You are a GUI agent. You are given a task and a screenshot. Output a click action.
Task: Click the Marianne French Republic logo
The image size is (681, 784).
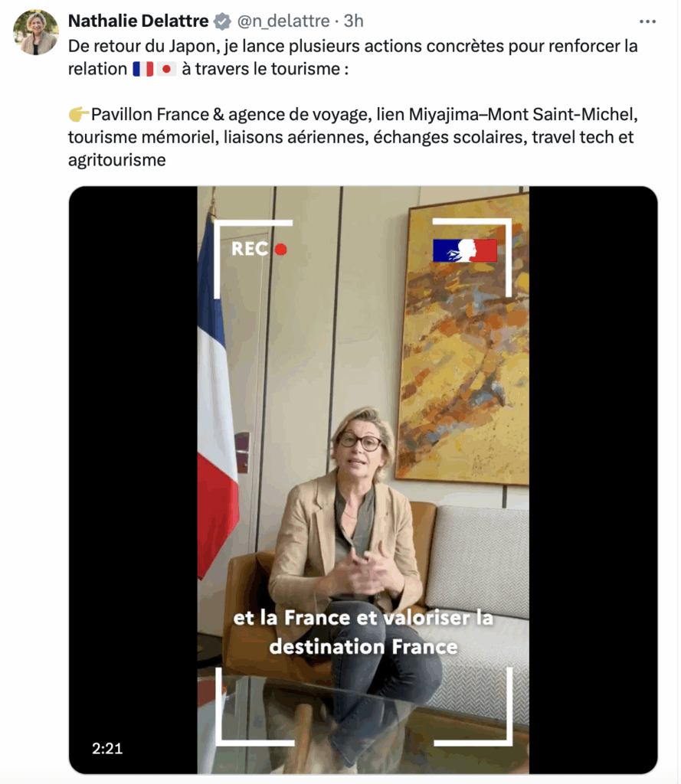pyautogui.click(x=465, y=250)
